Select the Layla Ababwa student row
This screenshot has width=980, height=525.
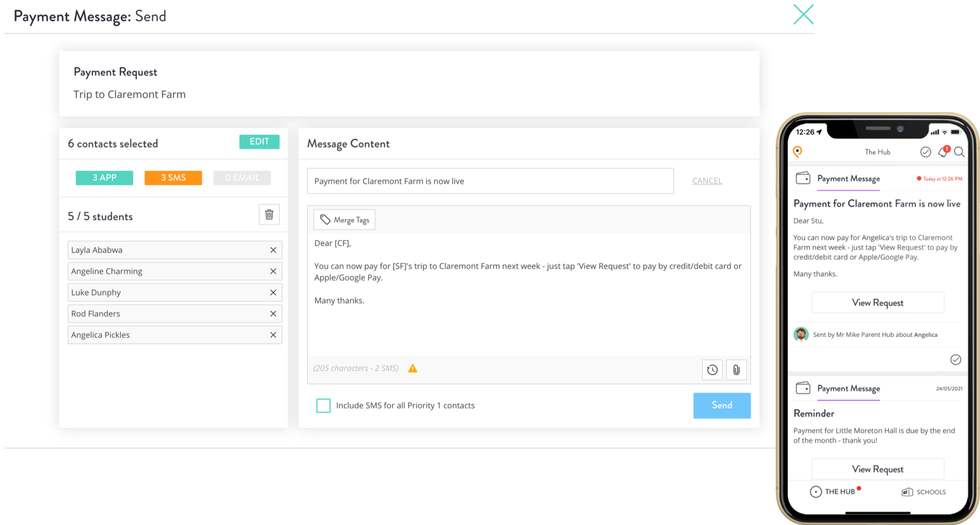[x=175, y=250]
